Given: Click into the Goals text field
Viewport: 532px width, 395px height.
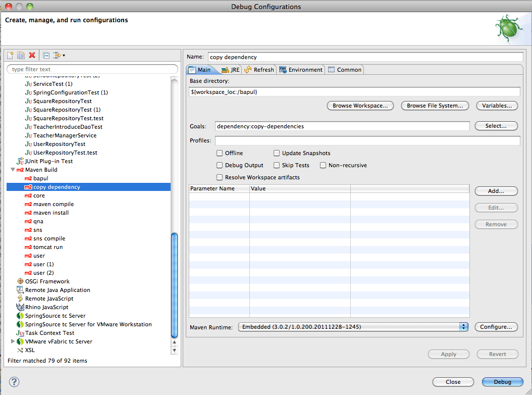Looking at the screenshot, I should click(x=342, y=126).
